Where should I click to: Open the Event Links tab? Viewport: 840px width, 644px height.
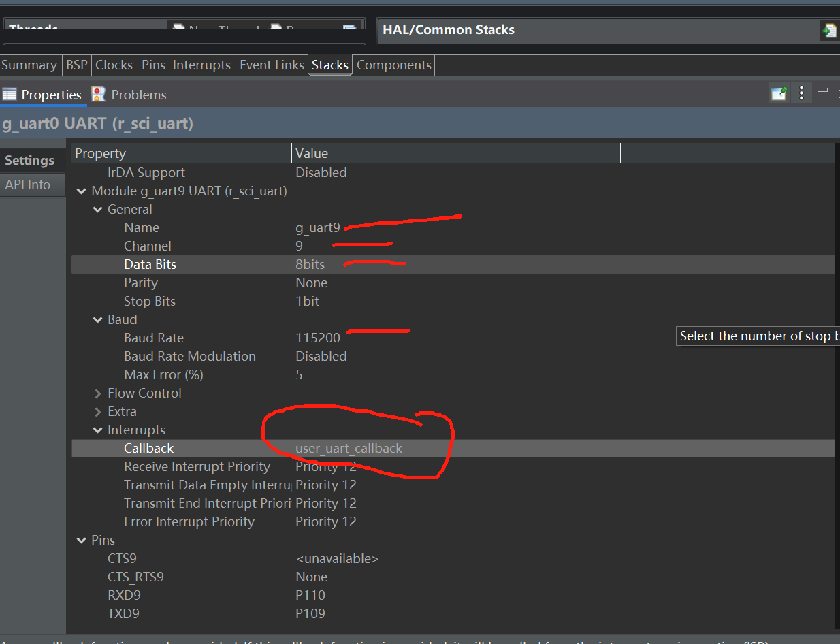coord(272,65)
